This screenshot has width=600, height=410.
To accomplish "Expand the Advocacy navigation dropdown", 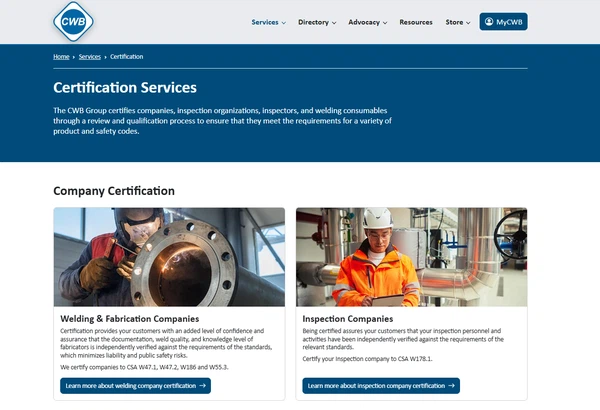I will point(368,22).
